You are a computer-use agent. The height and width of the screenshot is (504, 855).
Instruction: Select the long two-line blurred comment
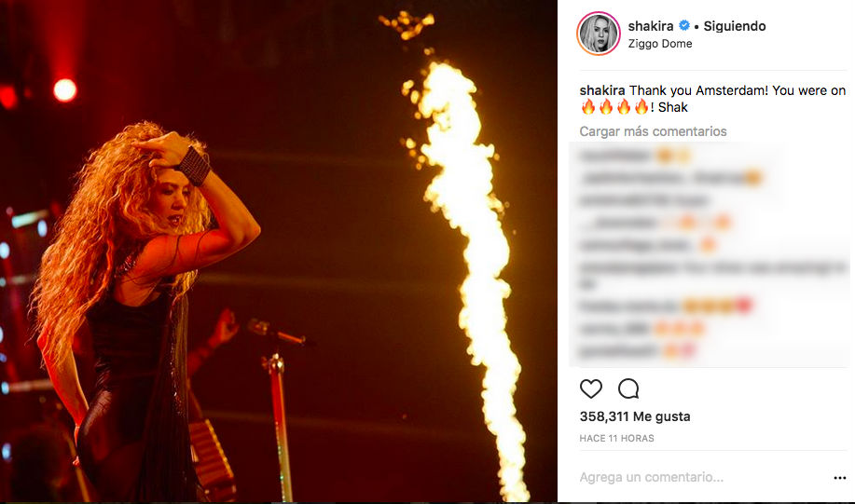tap(710, 275)
